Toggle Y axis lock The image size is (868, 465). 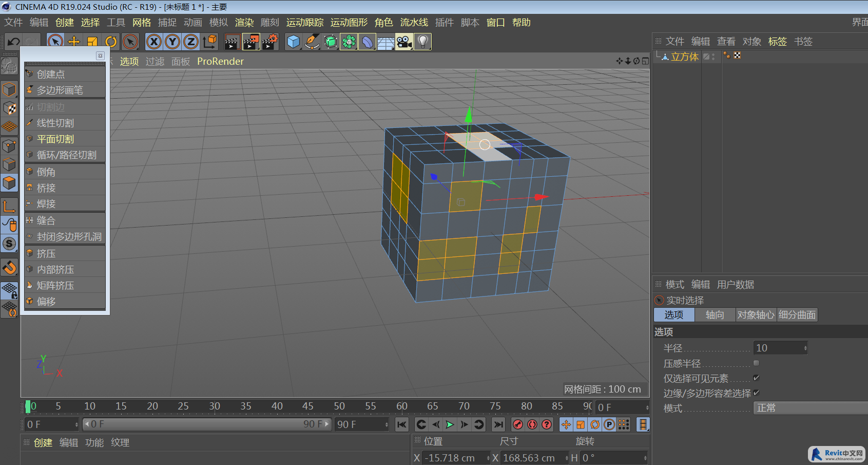pyautogui.click(x=172, y=42)
